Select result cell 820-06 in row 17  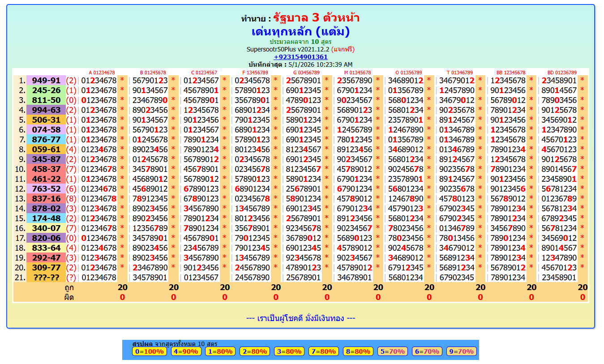point(46,238)
